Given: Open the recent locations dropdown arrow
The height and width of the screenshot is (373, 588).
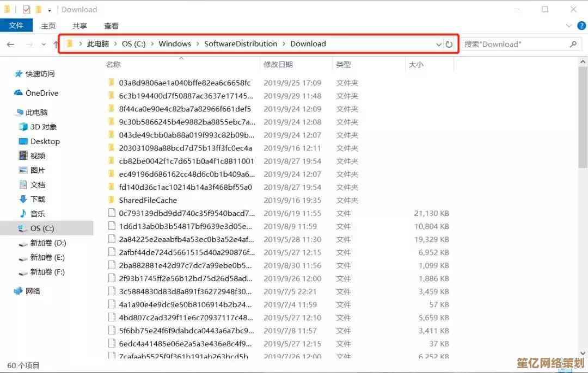Looking at the screenshot, I should tap(44, 44).
